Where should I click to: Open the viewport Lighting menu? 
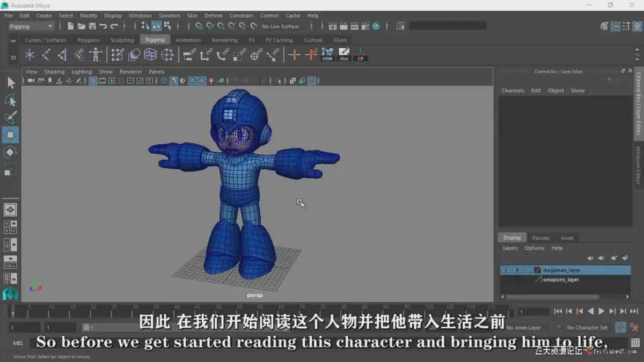(x=82, y=71)
